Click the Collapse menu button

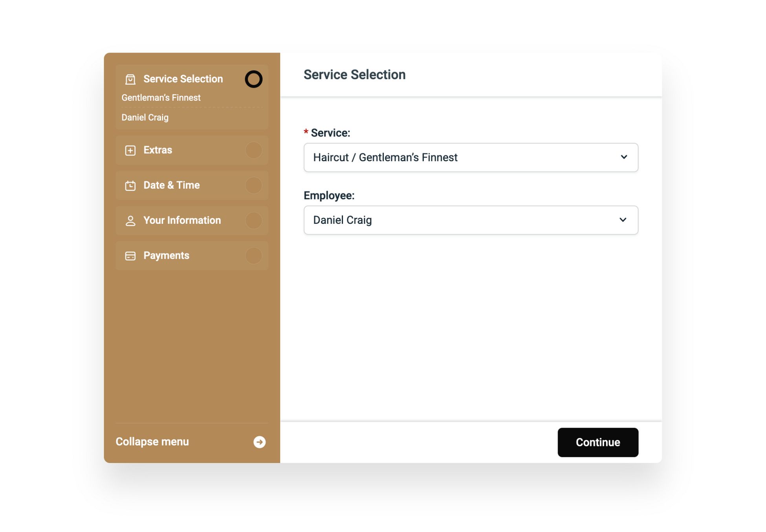tap(192, 442)
